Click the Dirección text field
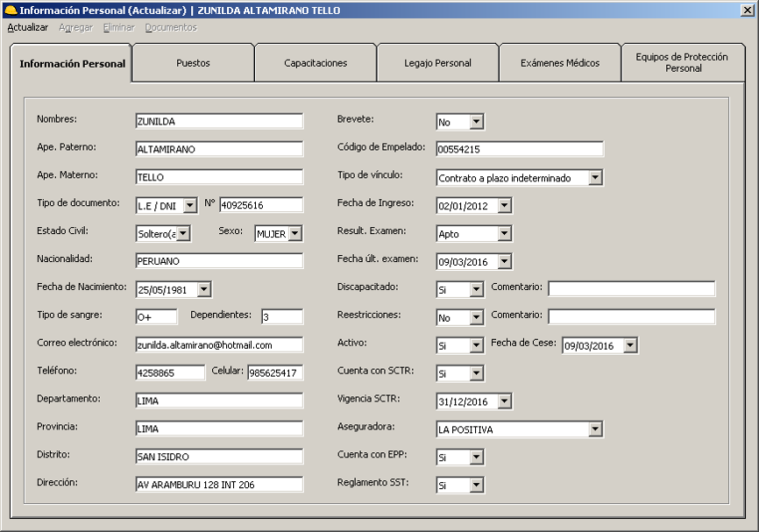 pos(219,485)
